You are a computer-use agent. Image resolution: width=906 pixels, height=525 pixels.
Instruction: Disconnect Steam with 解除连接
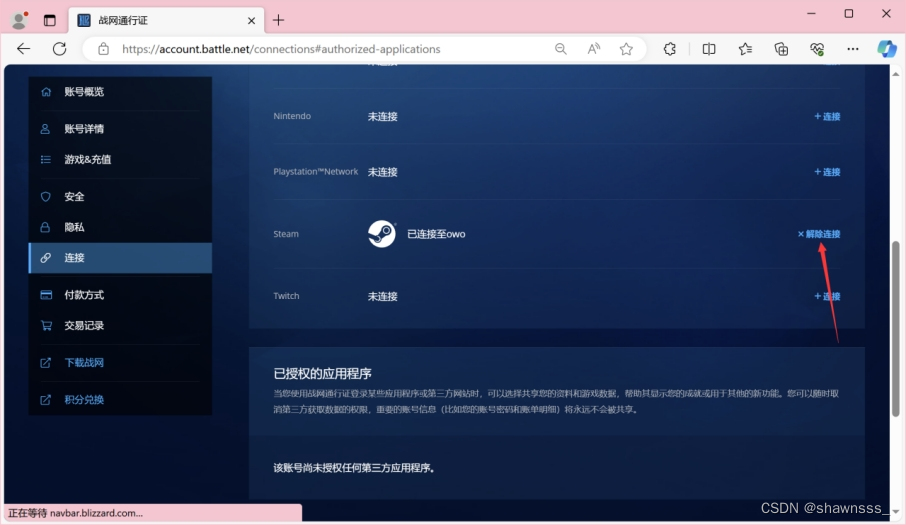(x=819, y=234)
